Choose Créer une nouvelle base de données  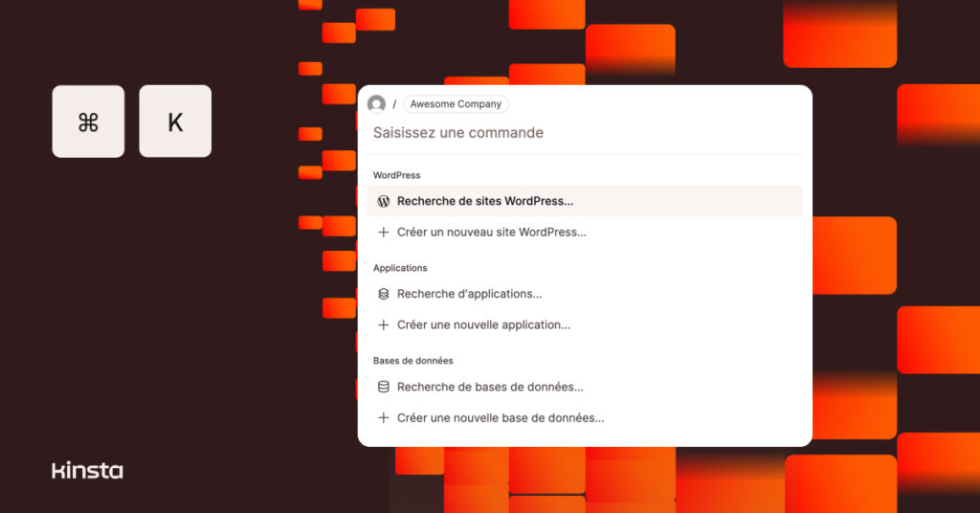pyautogui.click(x=585, y=417)
